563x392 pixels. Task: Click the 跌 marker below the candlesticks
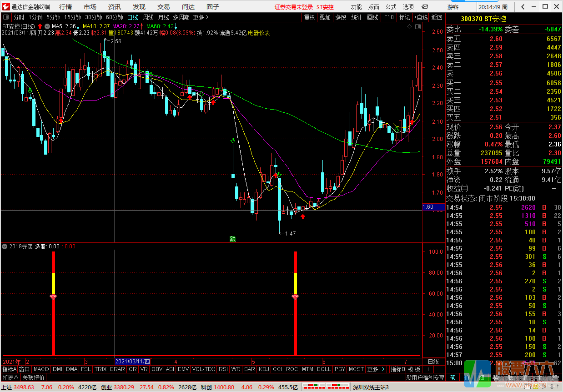tap(233, 239)
